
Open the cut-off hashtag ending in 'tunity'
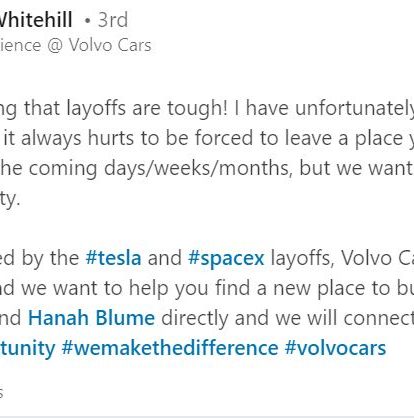[x=27, y=348]
